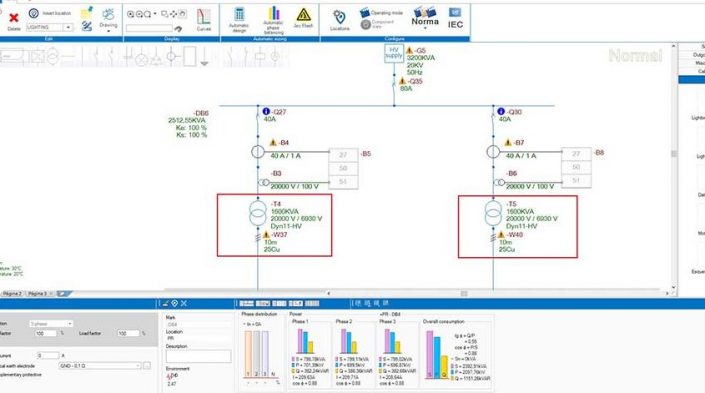Click the Insert location icon
The image size is (705, 393).
[34, 13]
